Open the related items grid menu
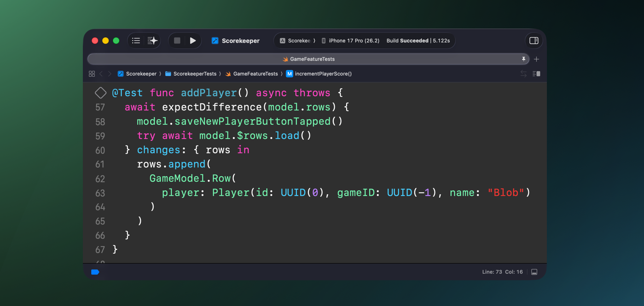 click(x=92, y=74)
